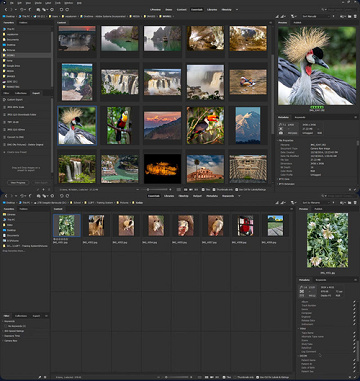Viewport: 360px width, 381px height.
Task: Click the edit preset pencil icon
Action: (38, 189)
